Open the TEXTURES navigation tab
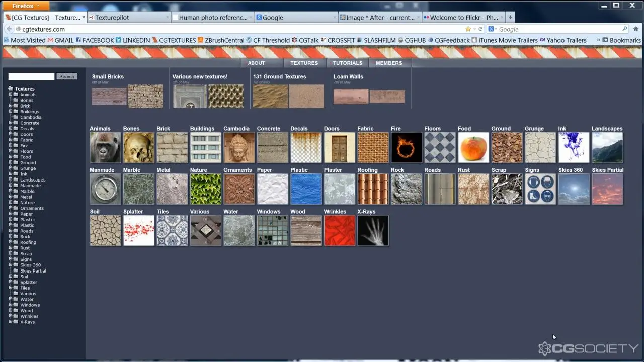Viewport: 644px width, 362px height. 304,63
